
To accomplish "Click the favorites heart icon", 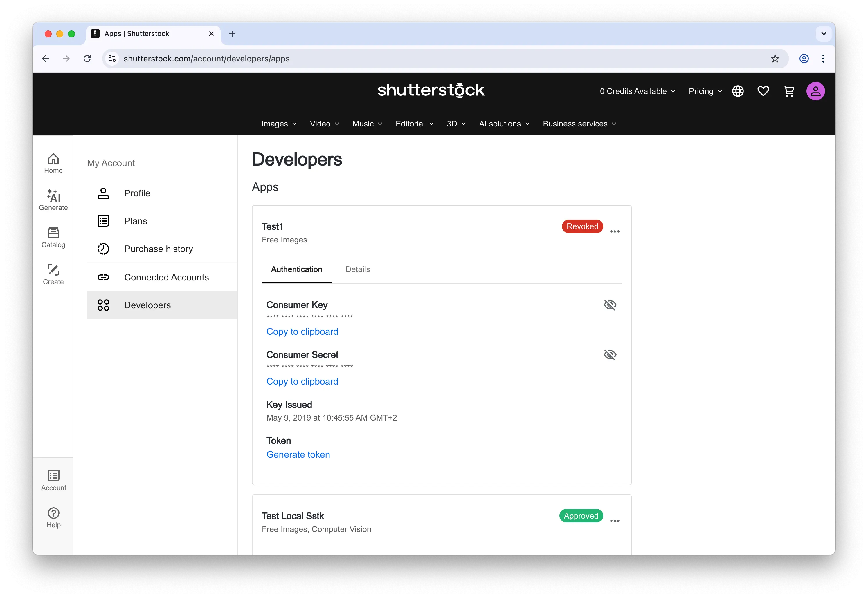I will pos(763,91).
